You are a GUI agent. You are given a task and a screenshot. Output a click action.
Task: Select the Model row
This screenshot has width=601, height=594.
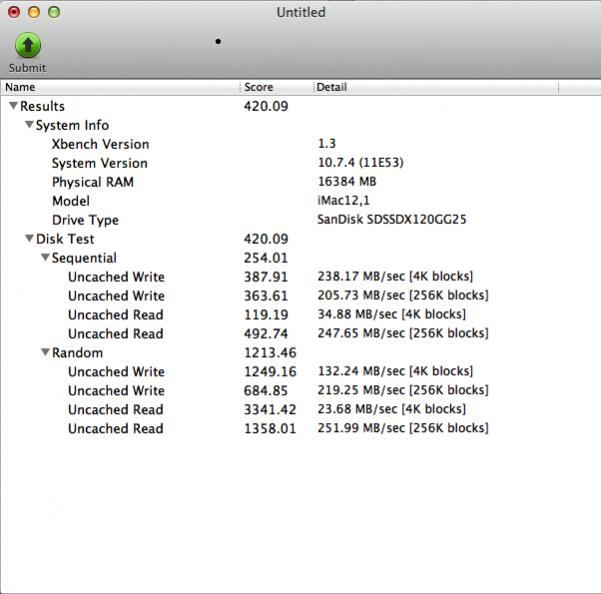[x=300, y=201]
